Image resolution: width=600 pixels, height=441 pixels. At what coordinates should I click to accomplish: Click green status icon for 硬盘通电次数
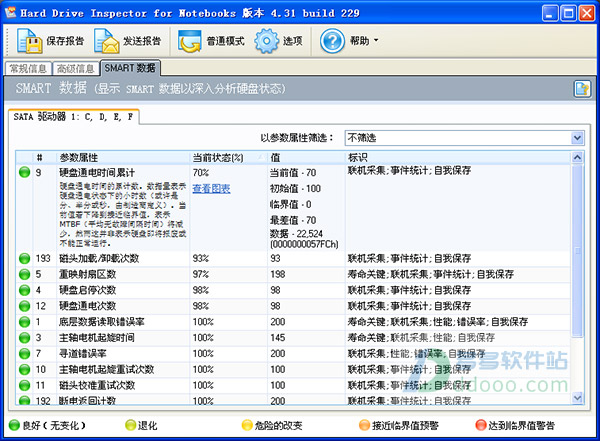[x=24, y=306]
